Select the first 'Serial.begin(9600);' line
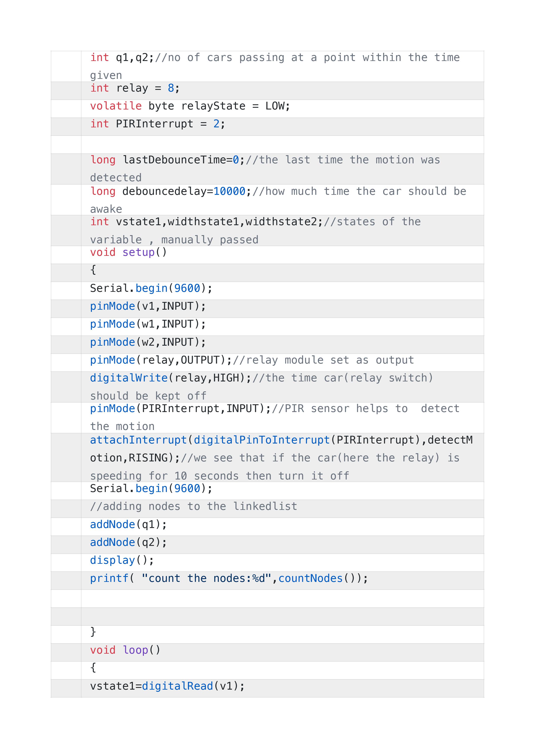Viewport: 535px width, 756px height. click(152, 288)
